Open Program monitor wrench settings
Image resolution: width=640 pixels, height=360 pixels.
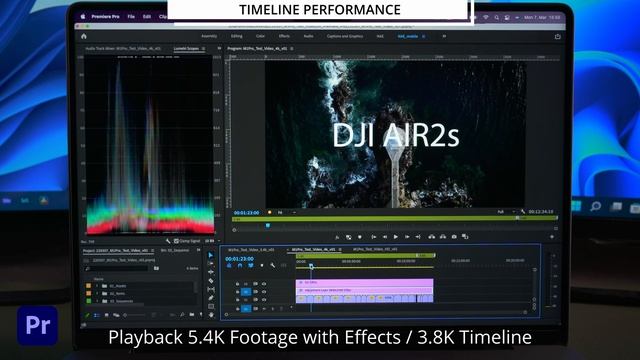[x=523, y=211]
